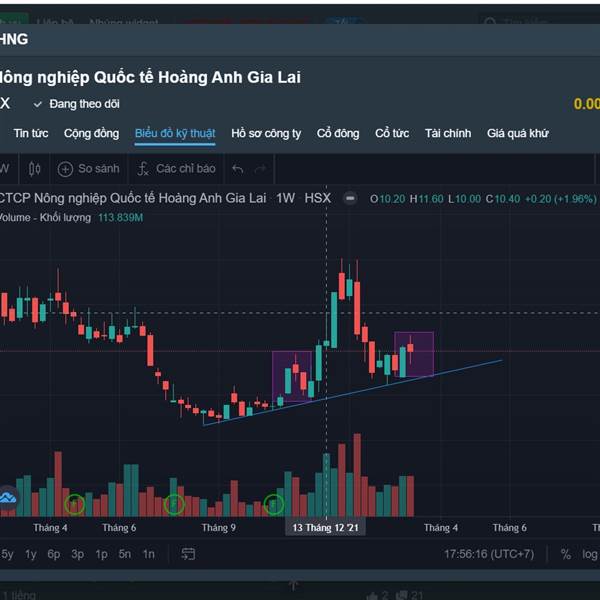Image resolution: width=600 pixels, height=600 pixels.
Task: Click the event marker near Tháng 4
Action: point(75,504)
